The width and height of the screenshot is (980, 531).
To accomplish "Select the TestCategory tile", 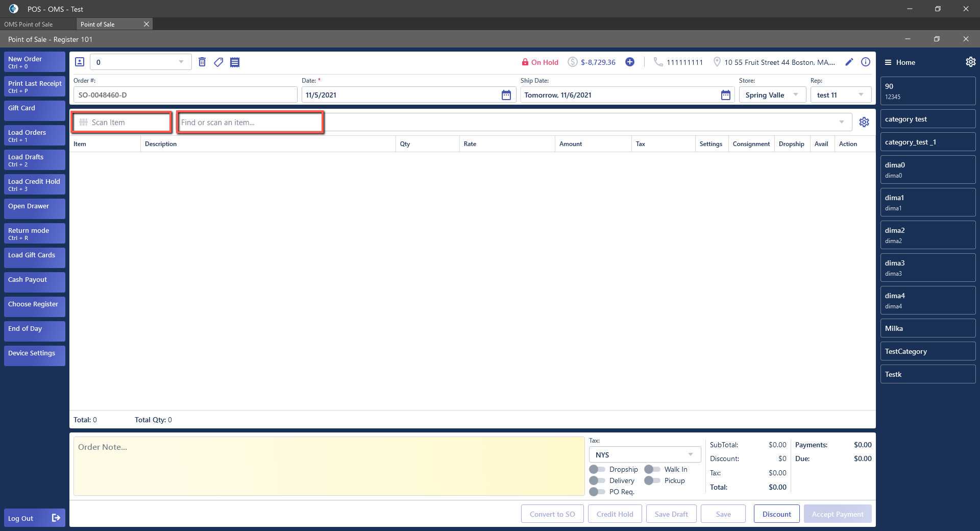I will pos(928,351).
